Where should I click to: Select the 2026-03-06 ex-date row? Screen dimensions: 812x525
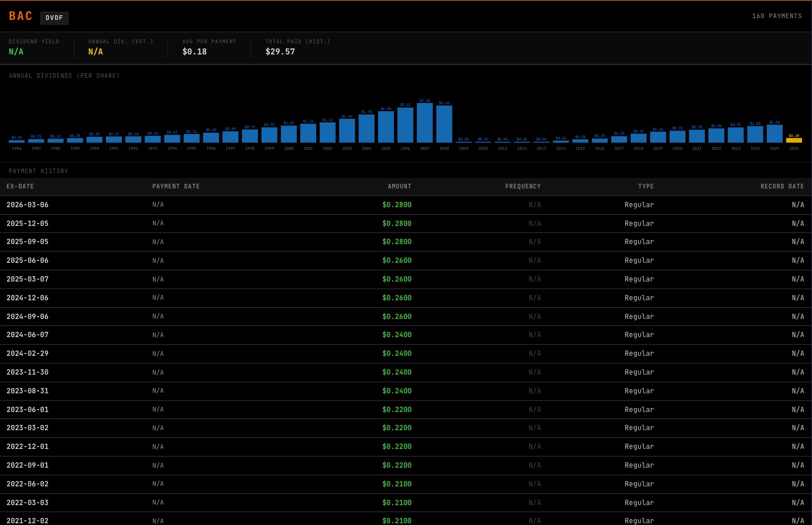(406, 205)
